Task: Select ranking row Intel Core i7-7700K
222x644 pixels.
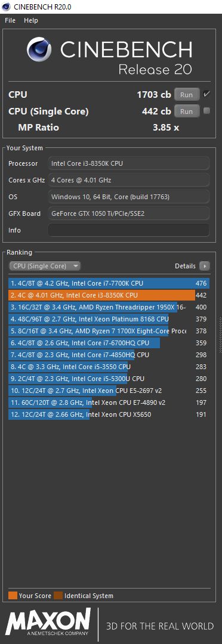Action: [x=109, y=283]
